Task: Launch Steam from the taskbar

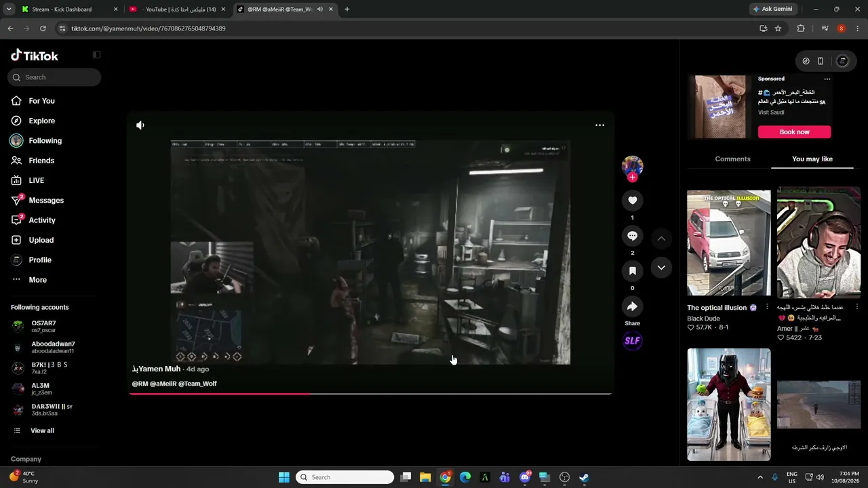Action: tap(584, 477)
